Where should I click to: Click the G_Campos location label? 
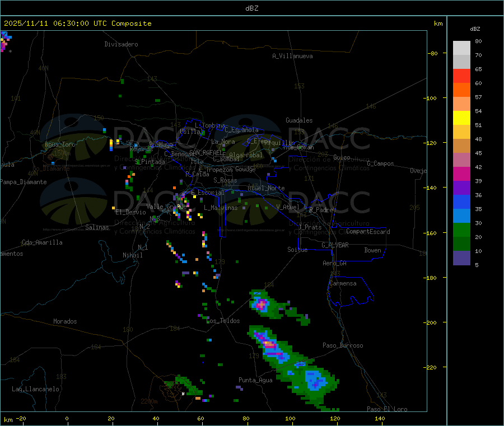pyautogui.click(x=381, y=163)
